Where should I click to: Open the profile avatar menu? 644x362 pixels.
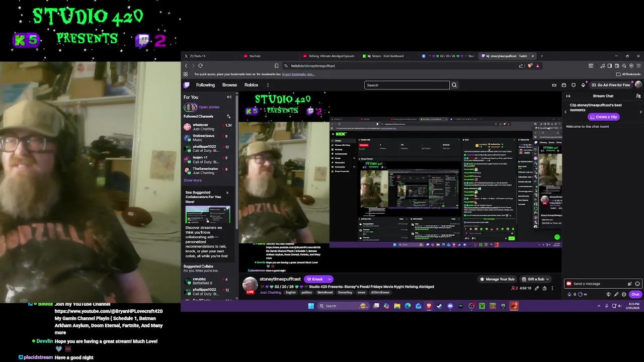[x=638, y=85]
